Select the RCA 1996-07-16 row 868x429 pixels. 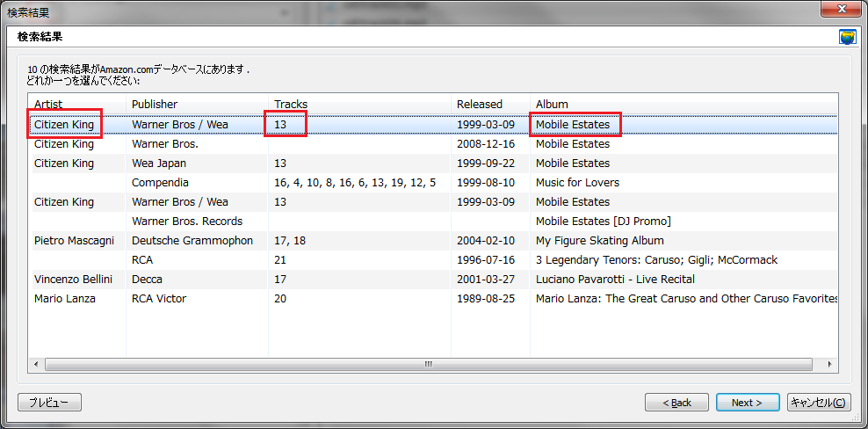[433, 260]
